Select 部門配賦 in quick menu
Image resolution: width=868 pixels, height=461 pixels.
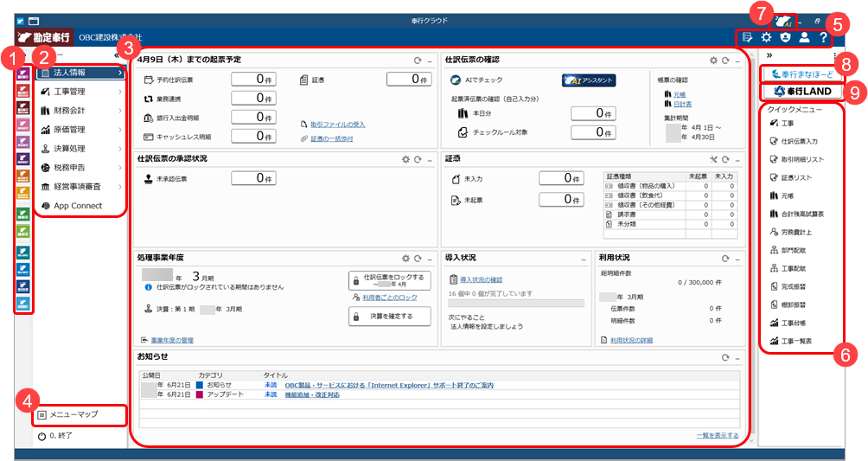point(788,251)
